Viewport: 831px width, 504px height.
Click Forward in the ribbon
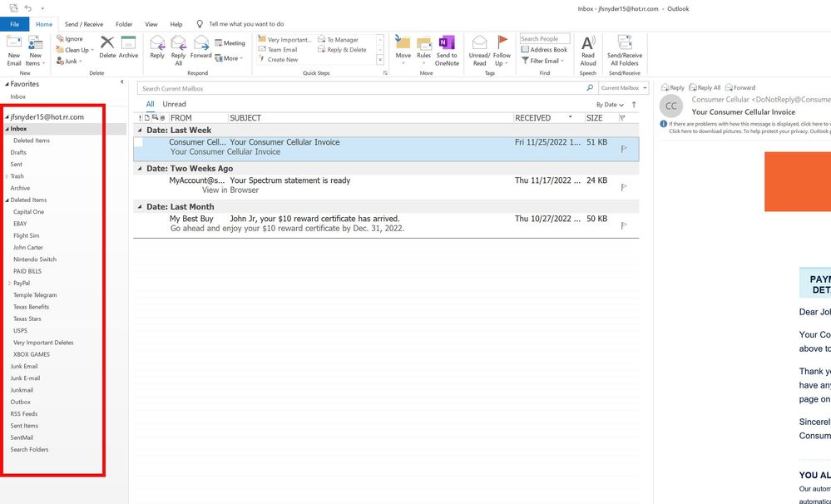(200, 47)
